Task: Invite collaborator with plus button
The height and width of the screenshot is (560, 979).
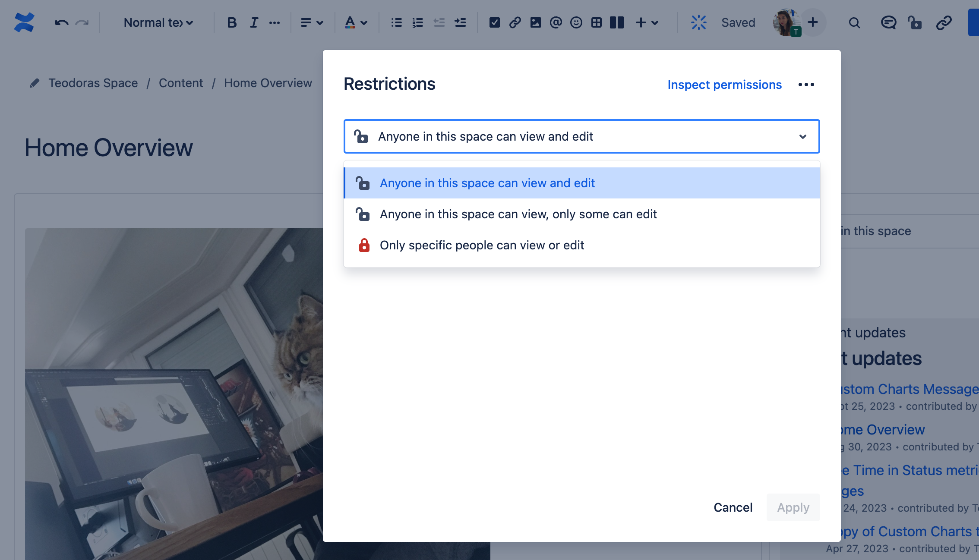Action: tap(813, 22)
